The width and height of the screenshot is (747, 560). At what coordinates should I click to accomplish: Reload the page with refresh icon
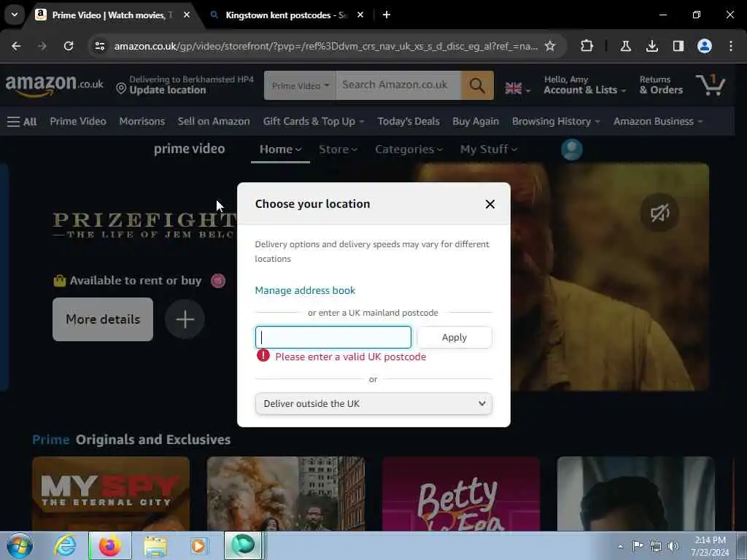pos(69,46)
